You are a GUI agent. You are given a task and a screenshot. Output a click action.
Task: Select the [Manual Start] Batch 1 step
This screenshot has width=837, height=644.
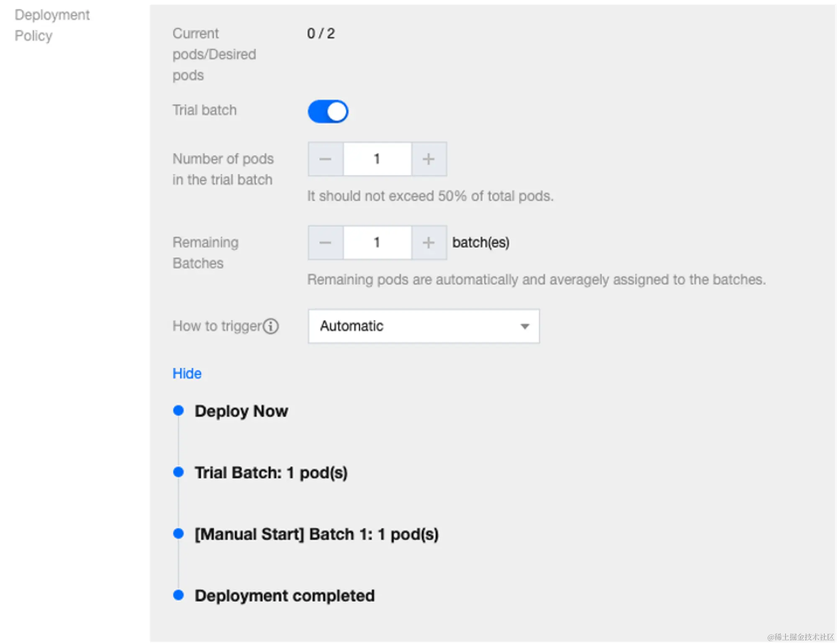(316, 534)
